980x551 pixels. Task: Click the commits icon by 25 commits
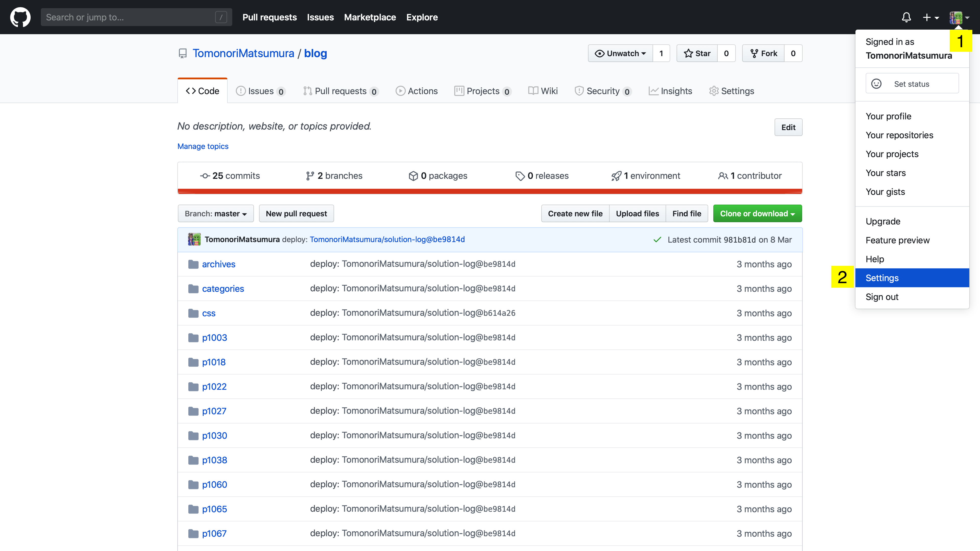[205, 176]
